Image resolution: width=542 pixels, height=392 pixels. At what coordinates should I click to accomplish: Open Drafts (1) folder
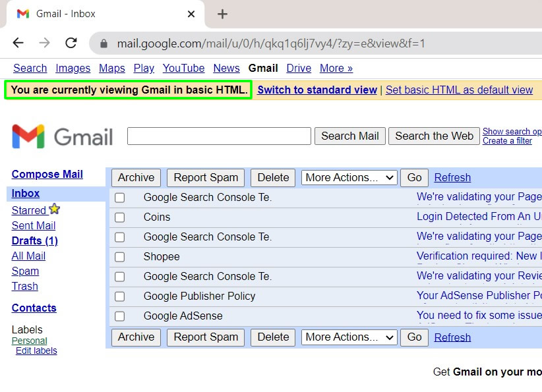click(34, 240)
